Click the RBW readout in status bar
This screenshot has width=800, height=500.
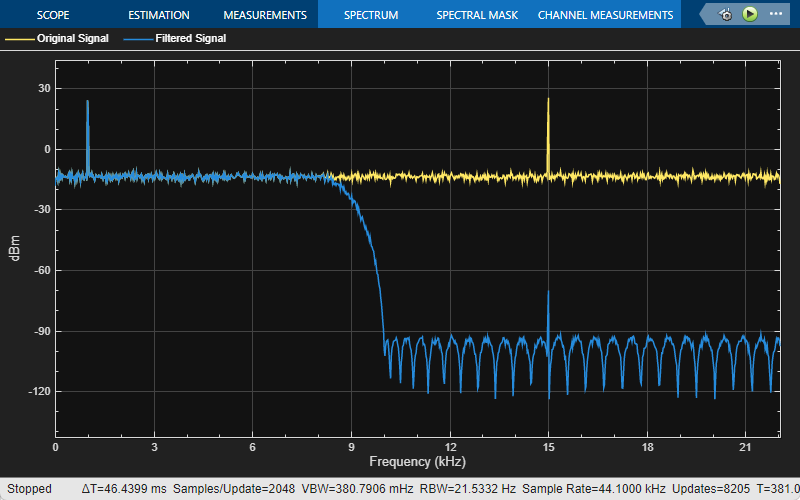tap(467, 489)
